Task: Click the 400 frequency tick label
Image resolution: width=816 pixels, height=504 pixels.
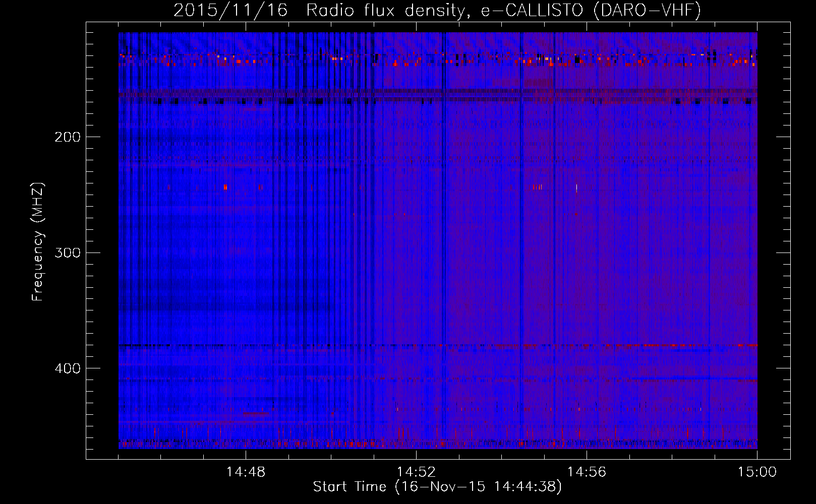Action: (68, 368)
